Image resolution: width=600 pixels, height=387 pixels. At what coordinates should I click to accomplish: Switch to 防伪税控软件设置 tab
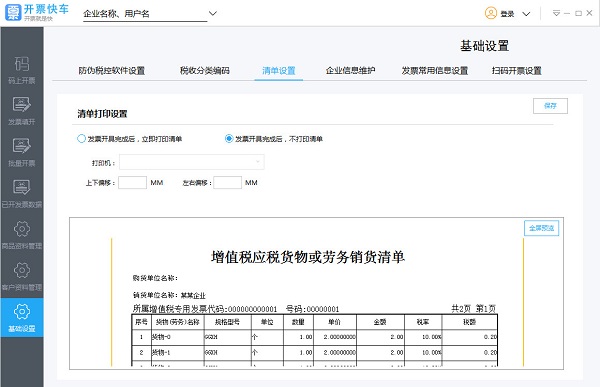(x=112, y=70)
